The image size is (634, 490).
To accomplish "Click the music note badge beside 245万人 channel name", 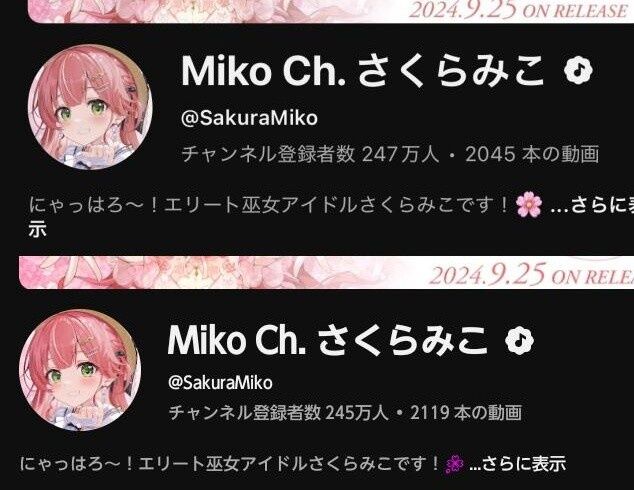I will (x=520, y=340).
